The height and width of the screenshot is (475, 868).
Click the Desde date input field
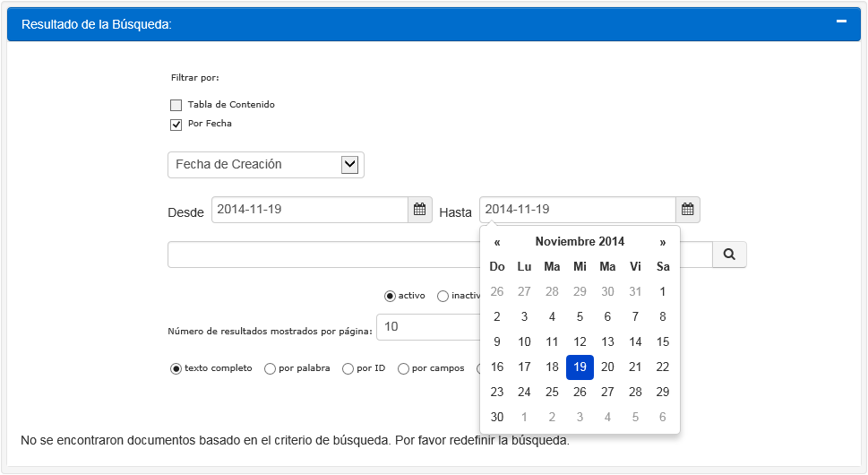click(x=310, y=210)
